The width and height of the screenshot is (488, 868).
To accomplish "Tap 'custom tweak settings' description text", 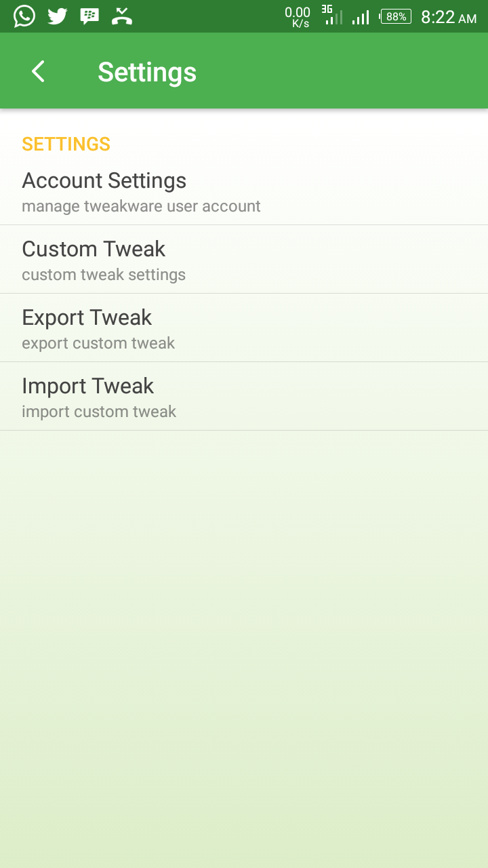I will pos(104,275).
